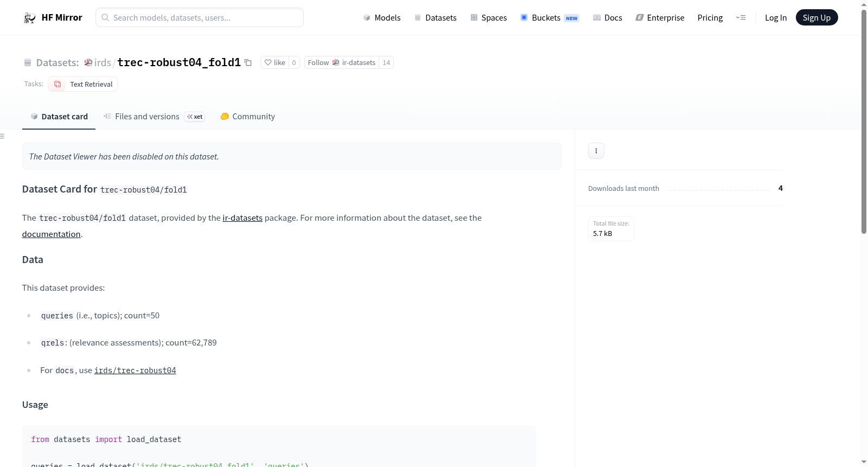The height and width of the screenshot is (467, 868).
Task: Expand the additional navigation menu
Action: point(741,18)
